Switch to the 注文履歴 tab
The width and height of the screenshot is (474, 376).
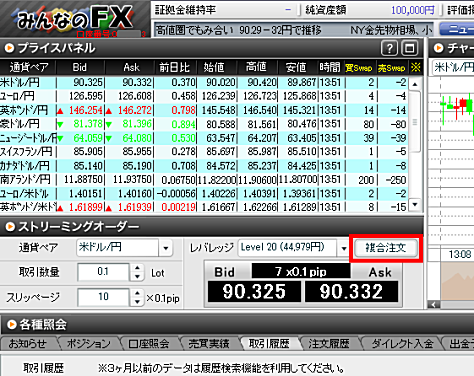tap(329, 344)
